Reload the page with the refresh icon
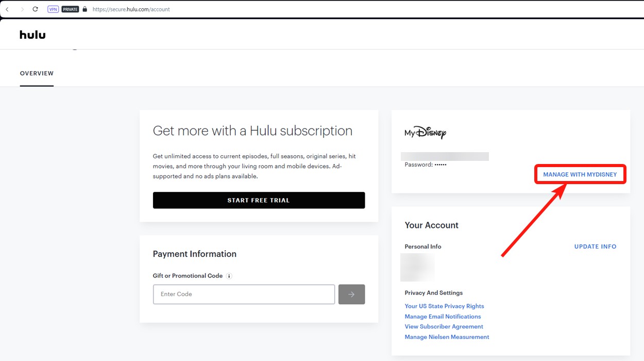Viewport: 644px width, 361px height. [35, 9]
